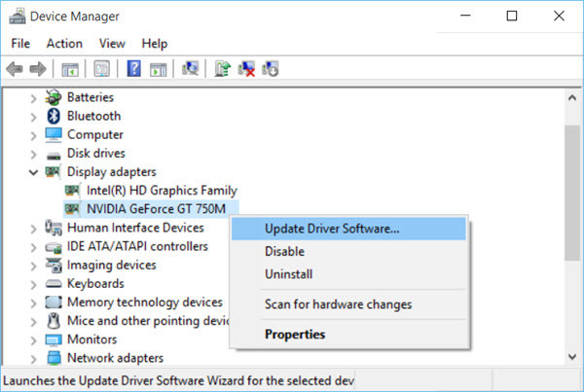
Task: Expand the Network adapters category
Action: pyautogui.click(x=33, y=359)
